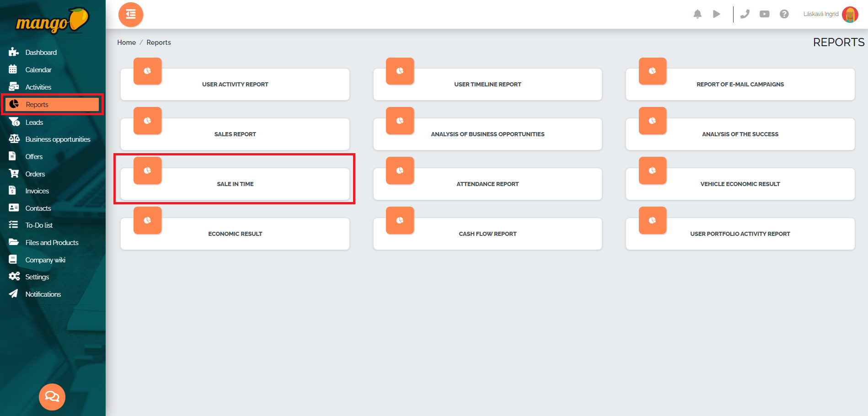The image size is (868, 416).
Task: Click the notification bell icon
Action: click(x=697, y=14)
